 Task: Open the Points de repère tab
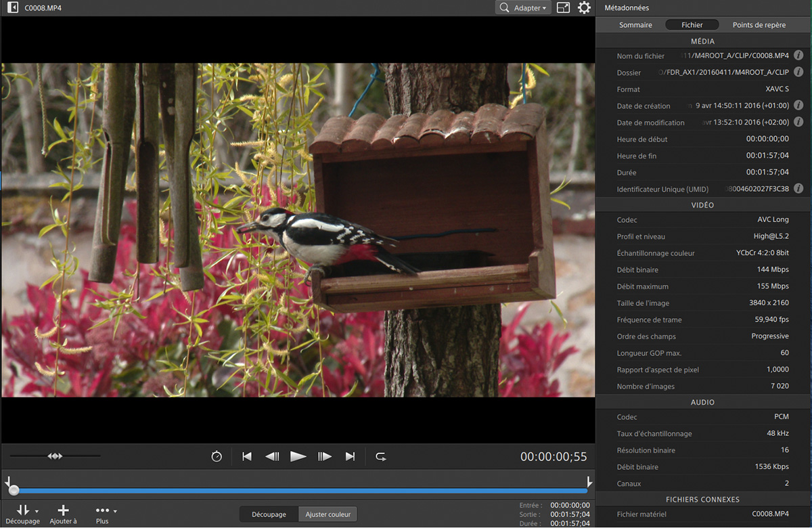coord(759,25)
